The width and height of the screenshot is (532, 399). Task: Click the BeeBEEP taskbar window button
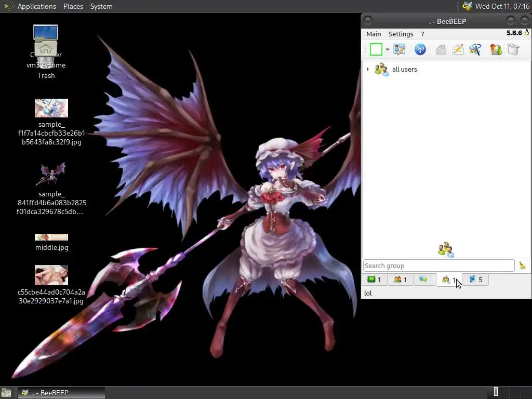click(61, 393)
